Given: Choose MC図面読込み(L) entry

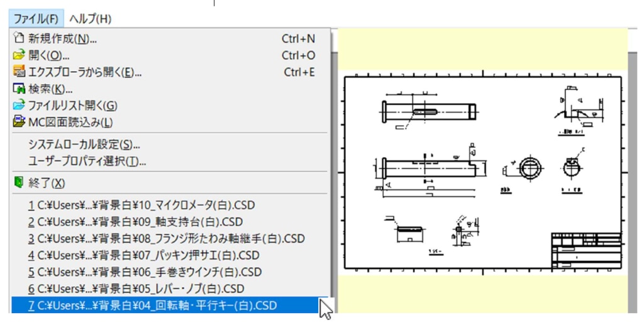Looking at the screenshot, I should 170,123.
